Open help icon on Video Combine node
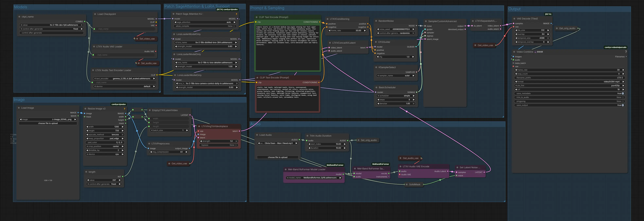 (x=626, y=52)
